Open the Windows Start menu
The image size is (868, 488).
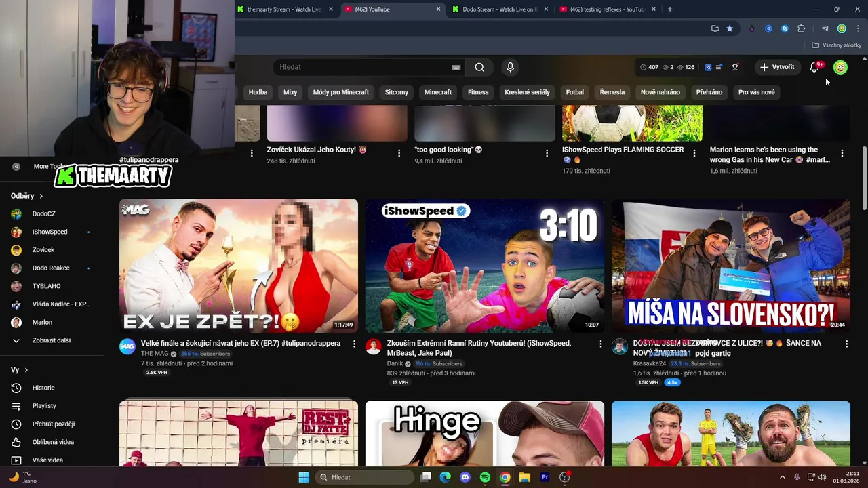[x=304, y=477]
